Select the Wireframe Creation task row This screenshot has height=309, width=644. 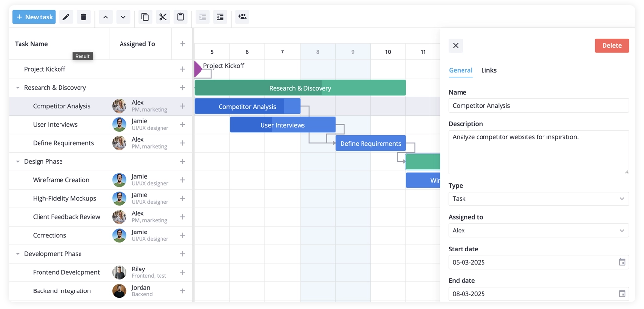click(x=101, y=180)
